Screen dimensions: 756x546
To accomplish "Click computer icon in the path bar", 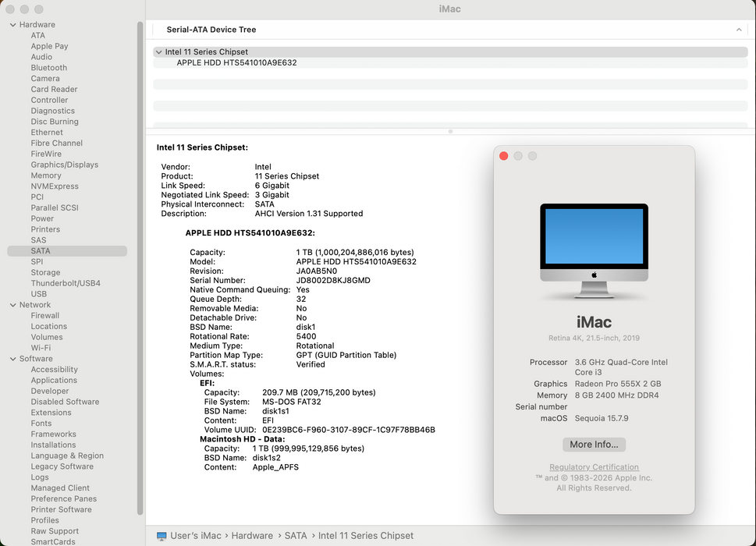I will (x=161, y=536).
